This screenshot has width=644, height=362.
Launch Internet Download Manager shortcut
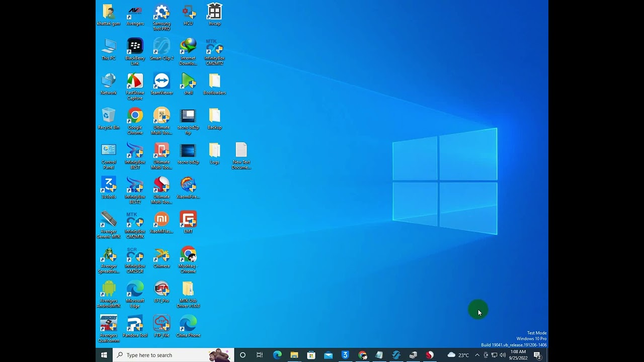[188, 52]
